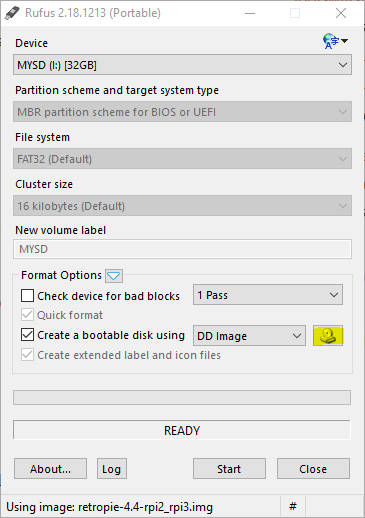The width and height of the screenshot is (365, 518).
Task: Click the Start button
Action: click(x=229, y=469)
